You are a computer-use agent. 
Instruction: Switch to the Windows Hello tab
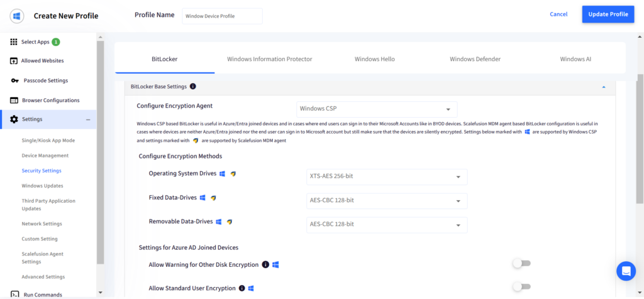(375, 59)
